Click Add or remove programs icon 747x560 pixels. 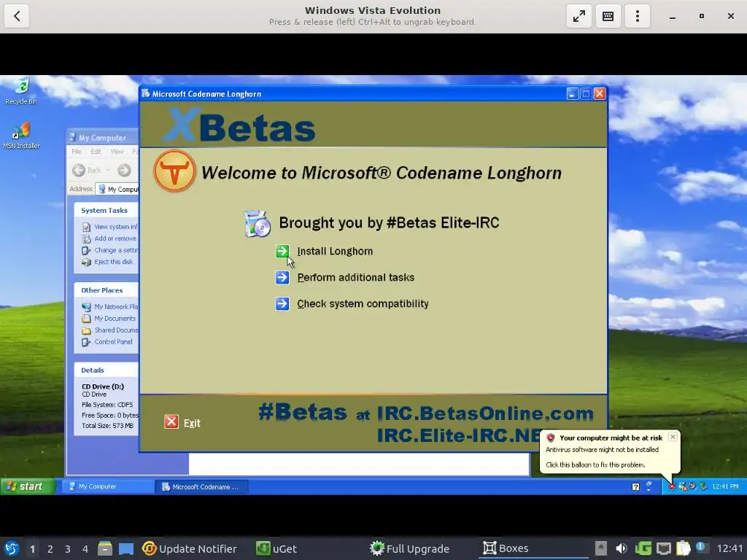pos(86,238)
